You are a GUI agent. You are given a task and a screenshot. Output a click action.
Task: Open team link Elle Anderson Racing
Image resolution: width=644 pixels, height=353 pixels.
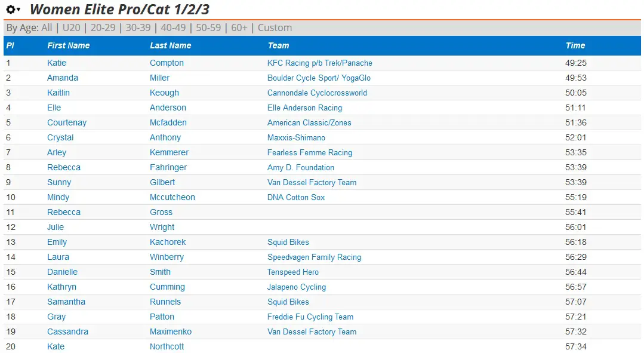(x=305, y=108)
